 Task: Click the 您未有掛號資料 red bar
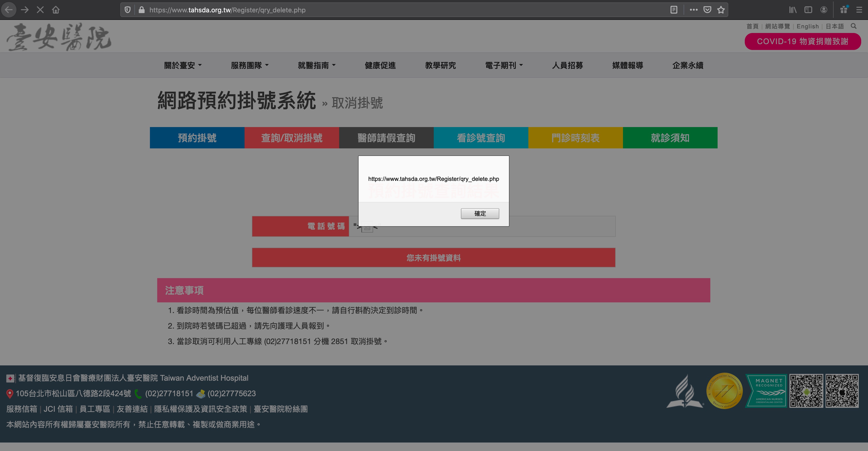(x=434, y=258)
